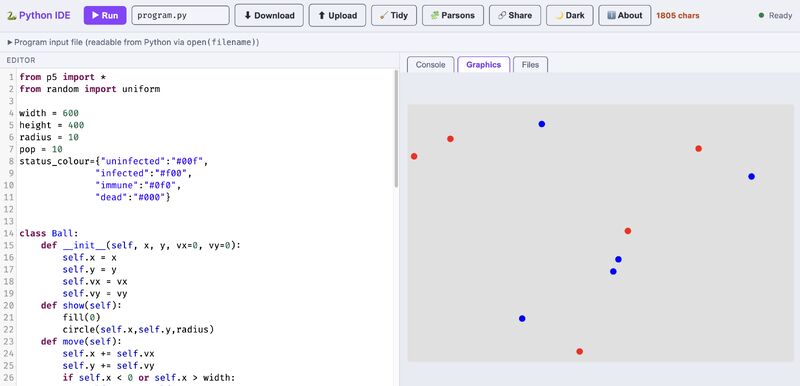The image size is (800, 386).
Task: Click the 'class Ball:' line
Action: [49, 233]
